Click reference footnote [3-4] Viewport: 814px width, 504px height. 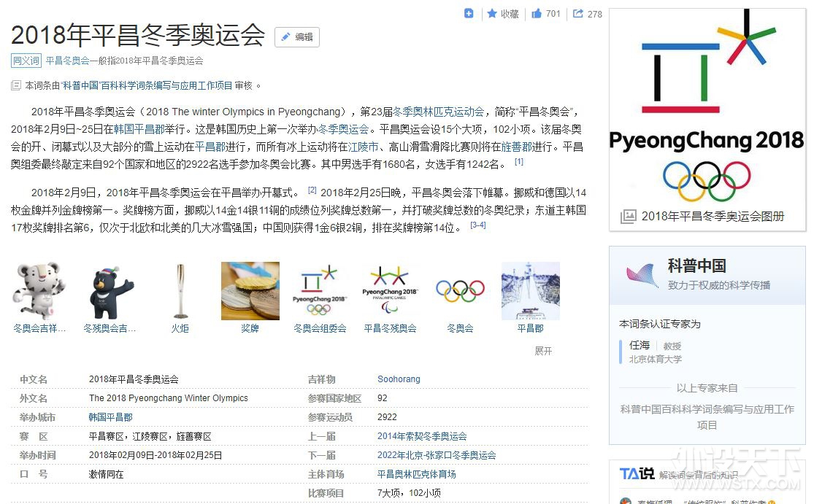pos(478,225)
